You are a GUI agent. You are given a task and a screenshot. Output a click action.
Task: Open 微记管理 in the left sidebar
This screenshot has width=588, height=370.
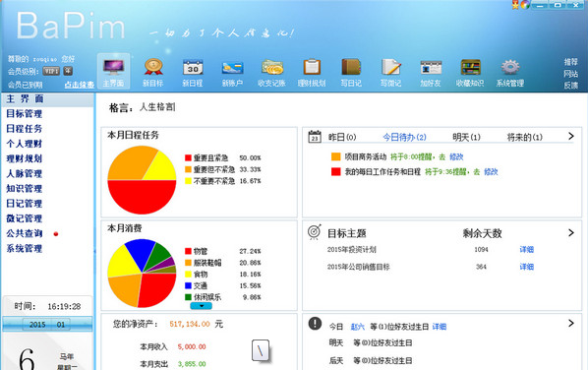tap(24, 218)
